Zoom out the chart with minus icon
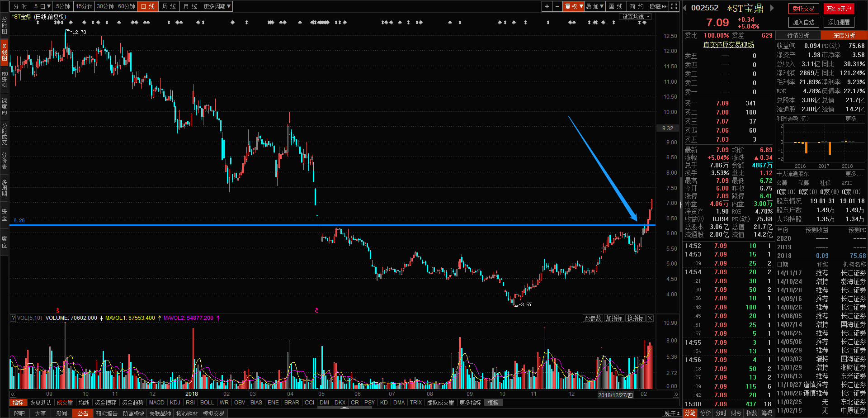 click(x=557, y=6)
